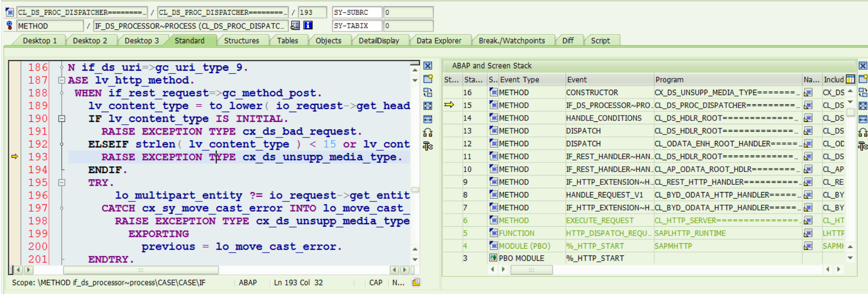The height and width of the screenshot is (294, 868).
Task: Collapse the CASE block at line 187
Action: click(61, 80)
